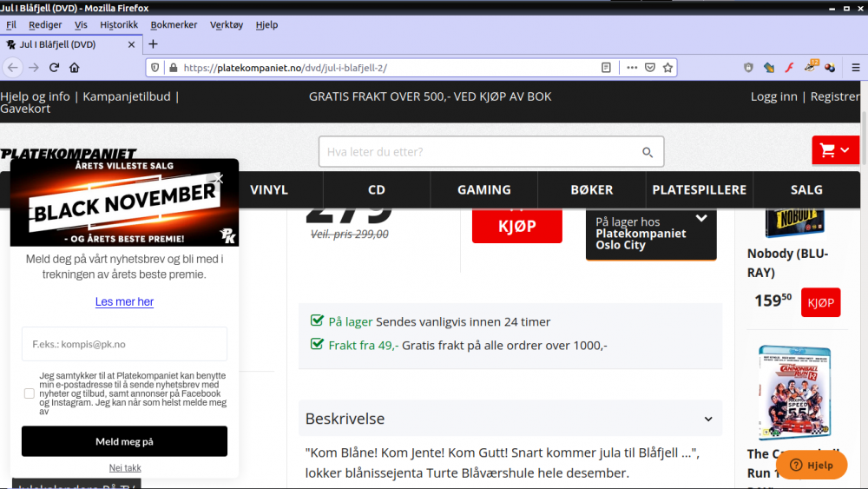Open tracking protection shield in address bar
This screenshot has width=868, height=489.
[155, 68]
